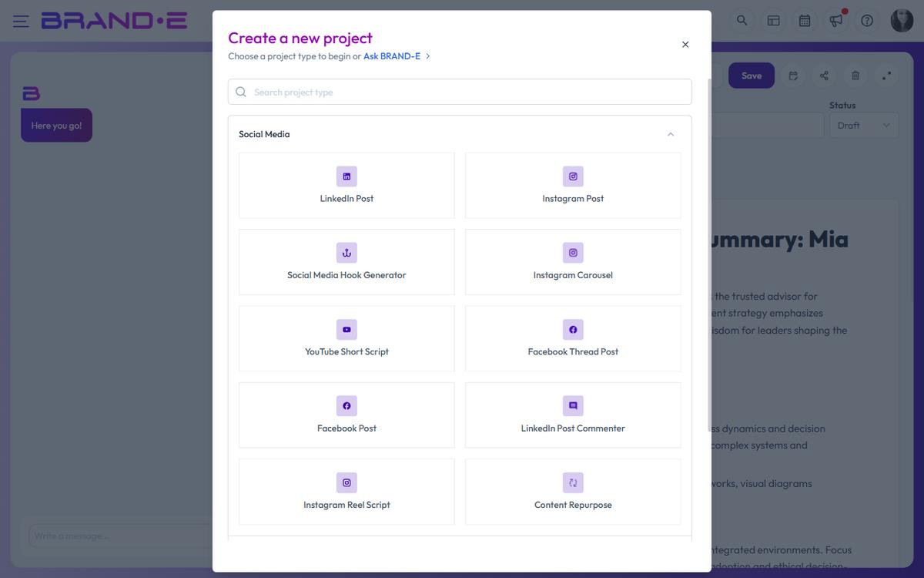Screen dimensions: 924x578
Task: Save the current document
Action: click(x=752, y=76)
